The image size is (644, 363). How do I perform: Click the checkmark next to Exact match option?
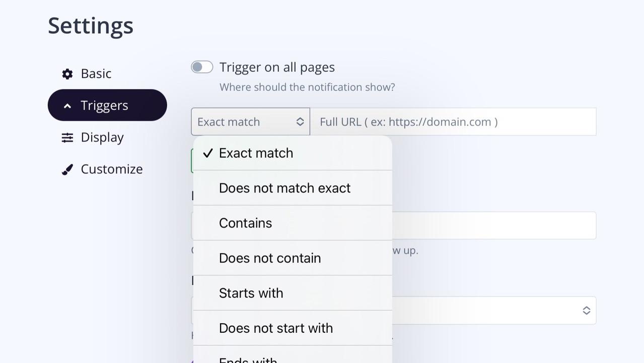coord(208,153)
